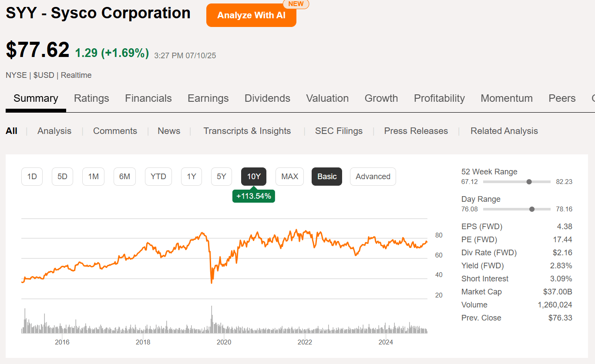This screenshot has height=364, width=595.
Task: Open the Valuation tab
Action: [x=327, y=98]
